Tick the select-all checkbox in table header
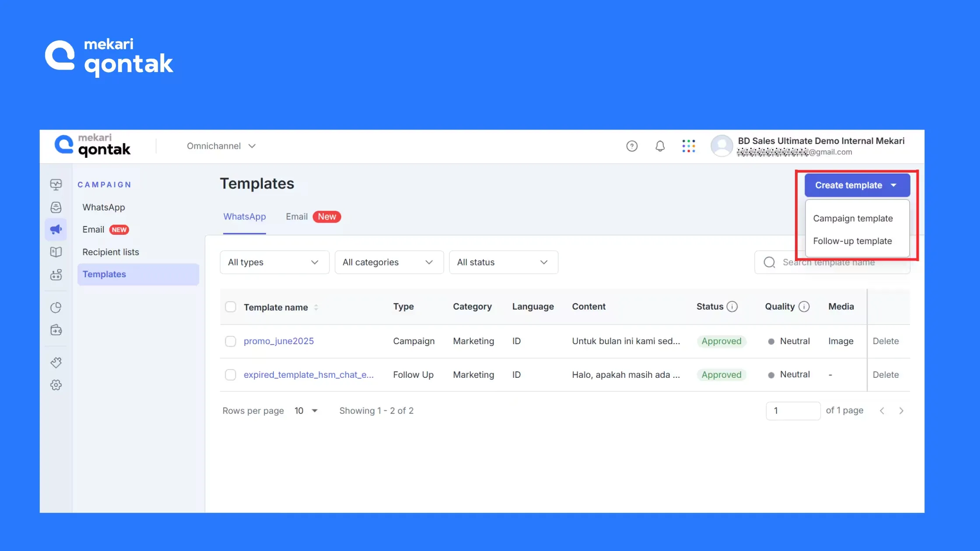980x551 pixels. tap(231, 307)
